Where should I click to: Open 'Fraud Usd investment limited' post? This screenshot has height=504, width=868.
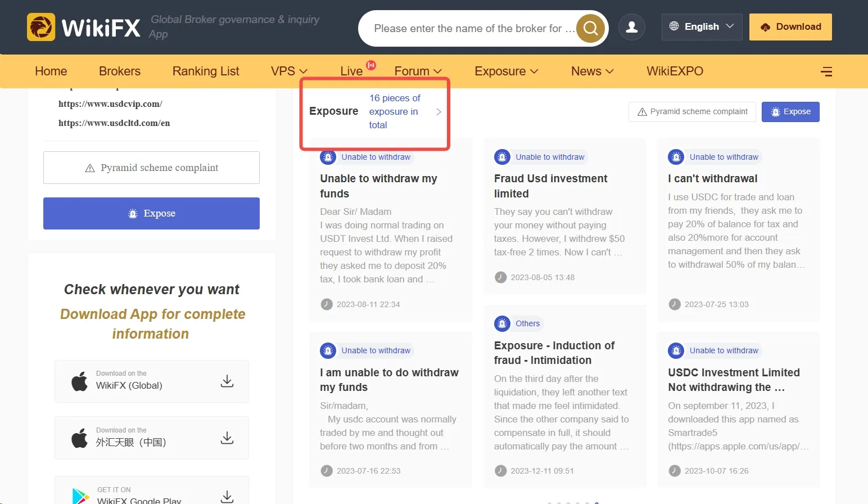tap(551, 186)
